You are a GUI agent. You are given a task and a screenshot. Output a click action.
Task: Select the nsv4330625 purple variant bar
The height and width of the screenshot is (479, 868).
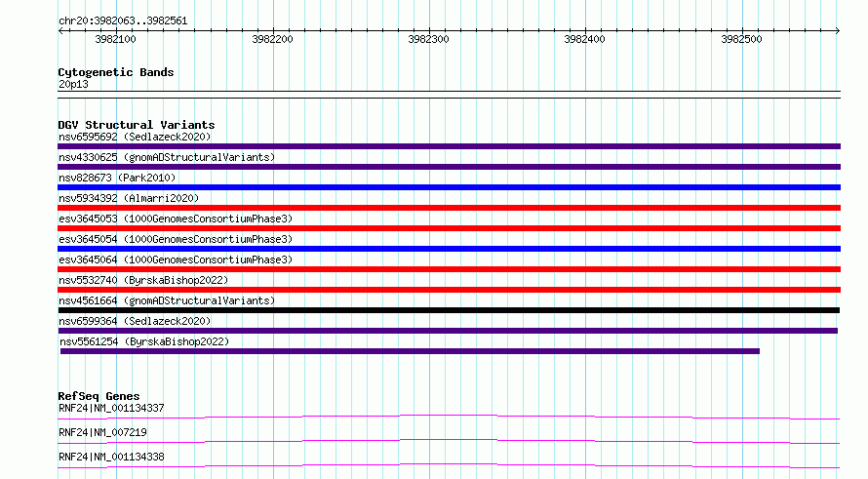click(449, 167)
